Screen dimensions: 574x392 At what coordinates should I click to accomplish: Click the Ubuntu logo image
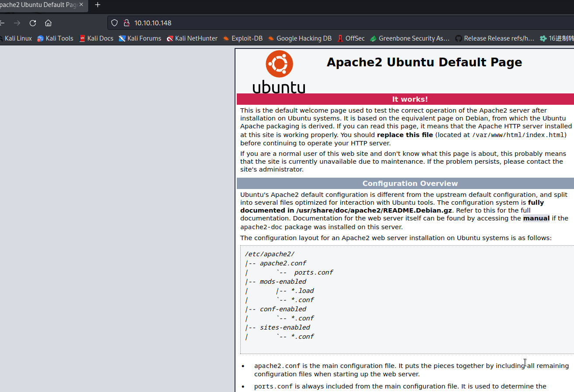[279, 72]
